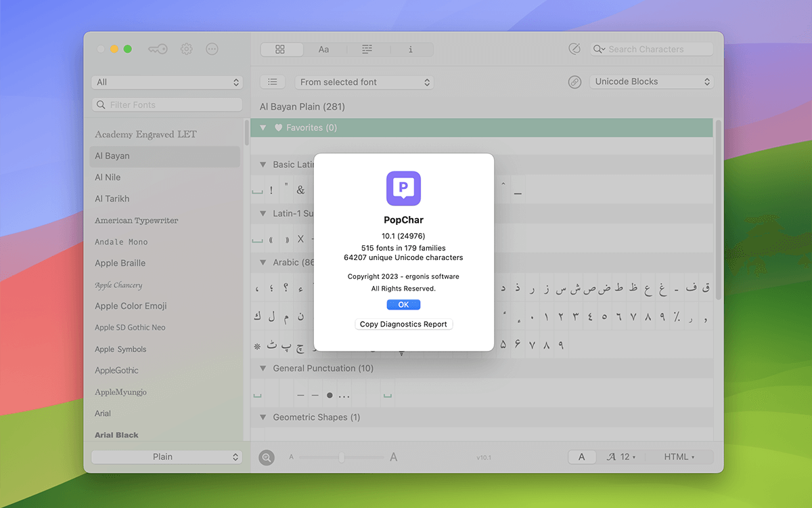
Task: Open the Unicode Blocks dropdown
Action: pos(652,81)
